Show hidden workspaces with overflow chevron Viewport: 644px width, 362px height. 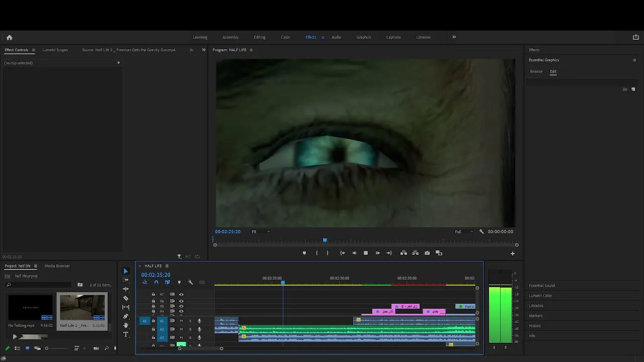[454, 37]
